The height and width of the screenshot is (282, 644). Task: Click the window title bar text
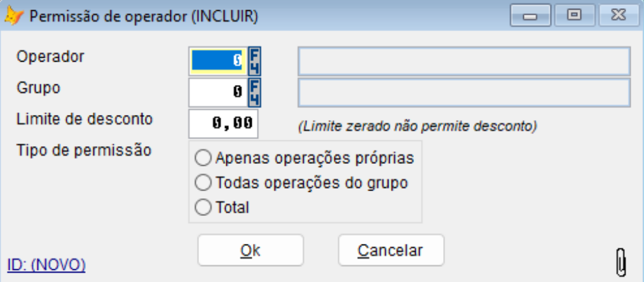(x=144, y=16)
